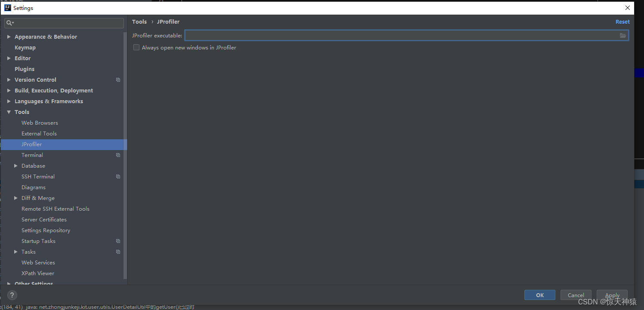Open Diagrams settings
644x310 pixels.
click(x=34, y=187)
